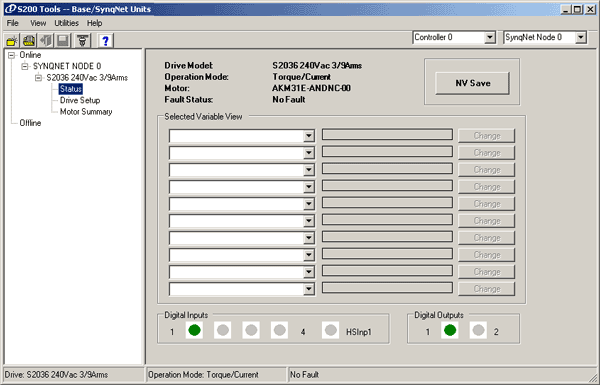Select Motor Summary in the tree

[86, 112]
